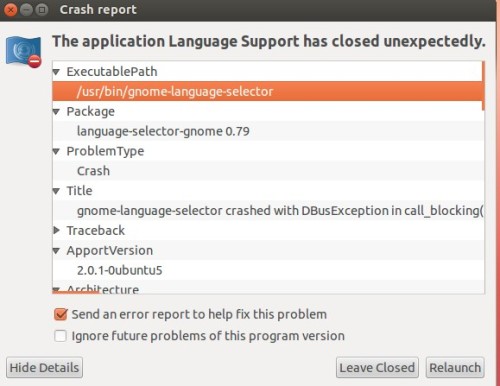
Task: Relaunch the crashed application
Action: (455, 368)
